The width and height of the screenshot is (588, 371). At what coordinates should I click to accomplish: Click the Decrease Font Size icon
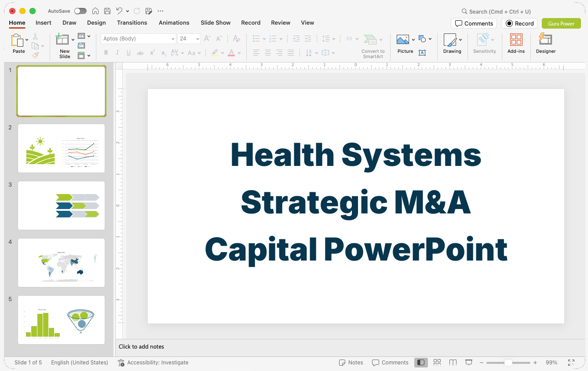[x=219, y=39]
